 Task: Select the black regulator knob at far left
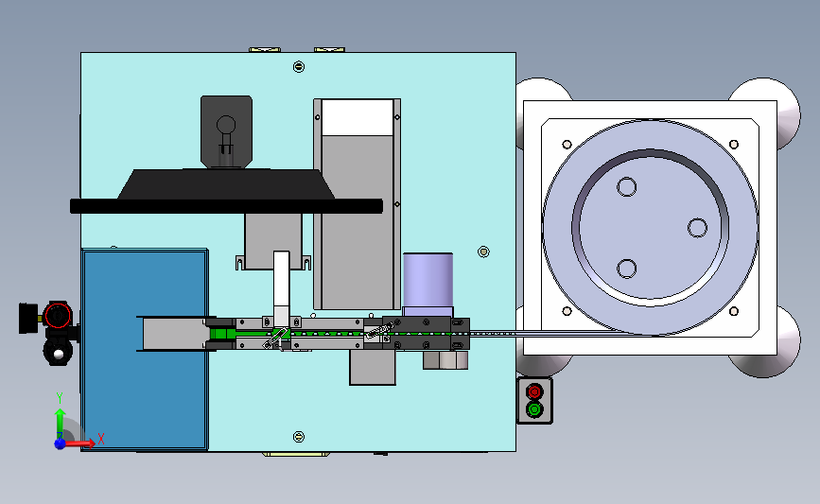tap(27, 318)
